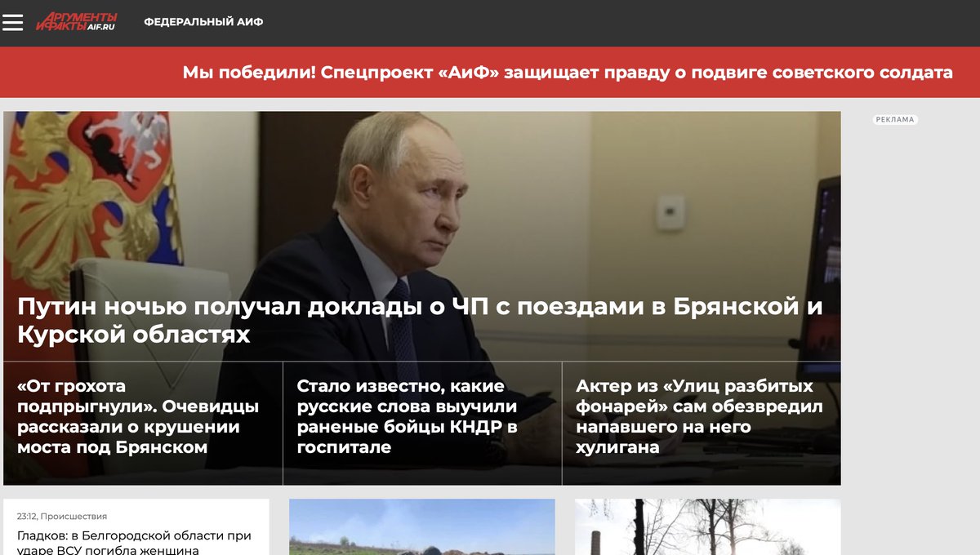The width and height of the screenshot is (980, 555).
Task: Open the ФЕДЕРАЛЬНЫЙ АИФ region selector
Action: pos(203,22)
